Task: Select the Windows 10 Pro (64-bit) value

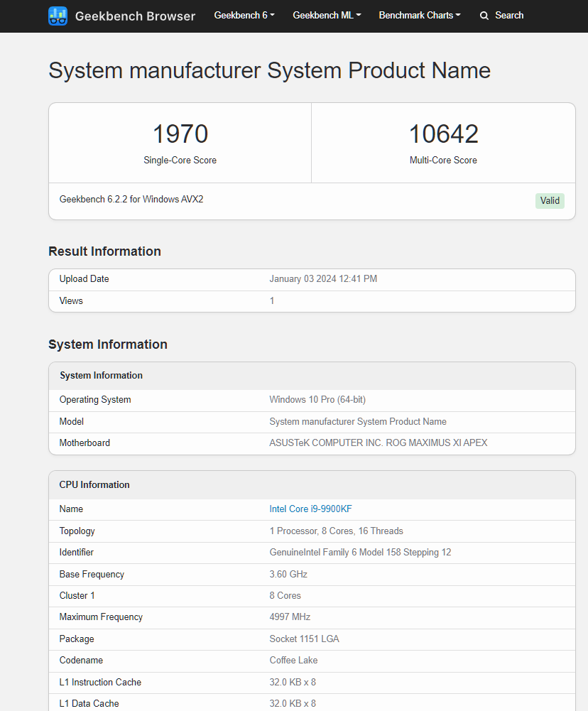Action: click(x=317, y=399)
